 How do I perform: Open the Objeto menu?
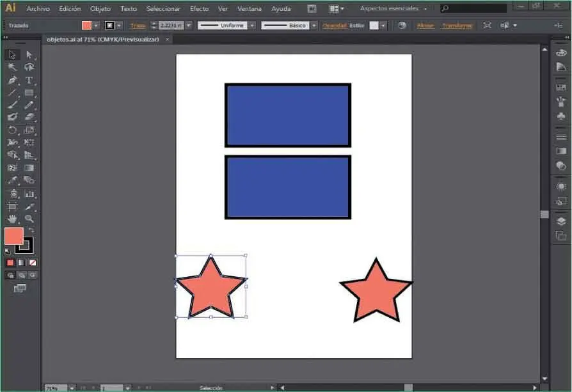pos(100,8)
